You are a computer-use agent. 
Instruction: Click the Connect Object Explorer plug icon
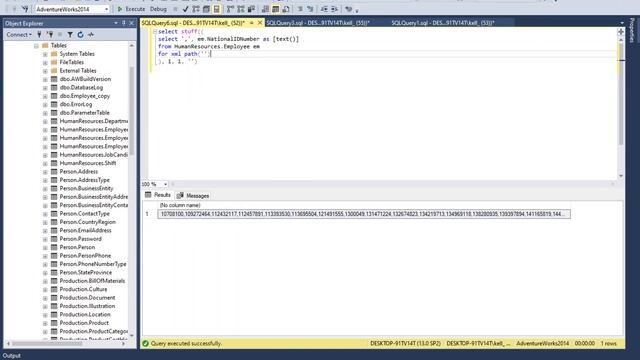[x=39, y=35]
